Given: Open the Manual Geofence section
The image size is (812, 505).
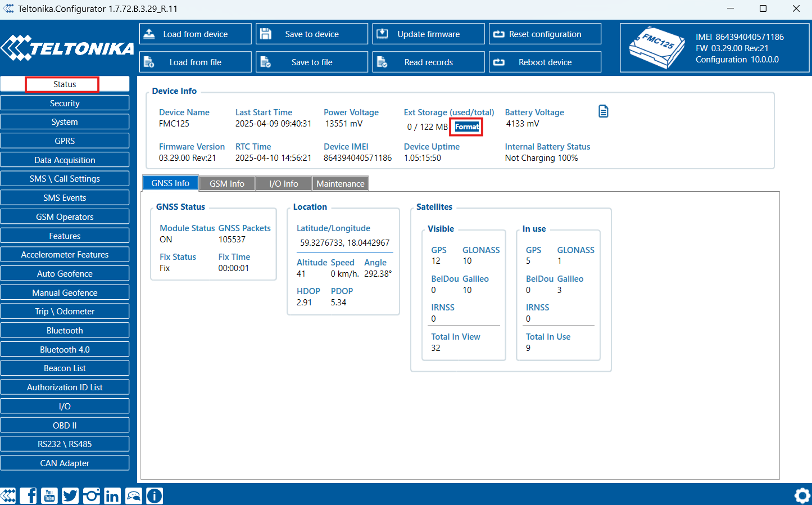Looking at the screenshot, I should click(65, 292).
